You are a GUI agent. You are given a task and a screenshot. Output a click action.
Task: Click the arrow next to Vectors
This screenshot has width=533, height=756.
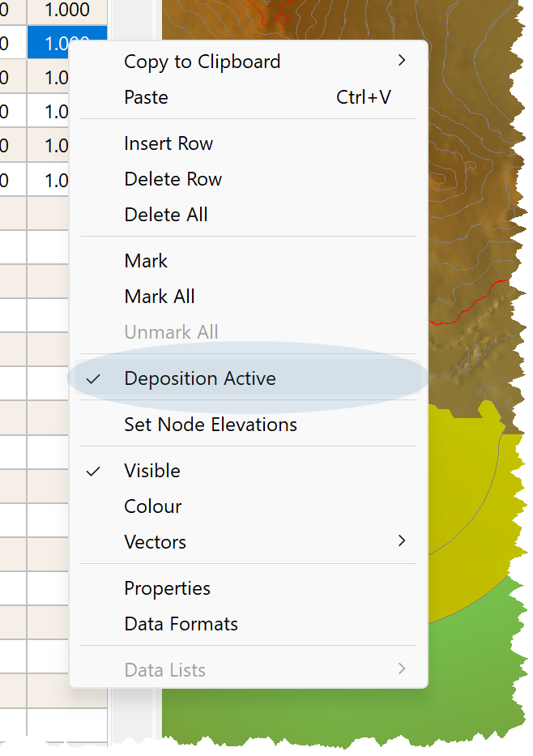click(x=402, y=541)
